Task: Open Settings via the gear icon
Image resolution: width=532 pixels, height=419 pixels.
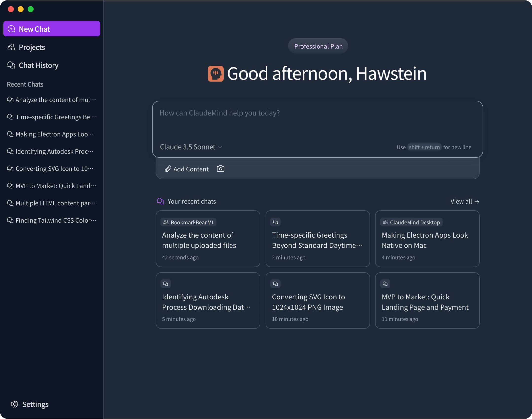Action: coord(15,404)
